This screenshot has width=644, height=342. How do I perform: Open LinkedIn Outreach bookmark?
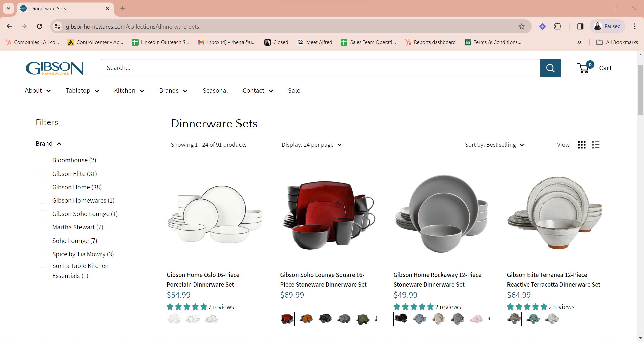[161, 42]
